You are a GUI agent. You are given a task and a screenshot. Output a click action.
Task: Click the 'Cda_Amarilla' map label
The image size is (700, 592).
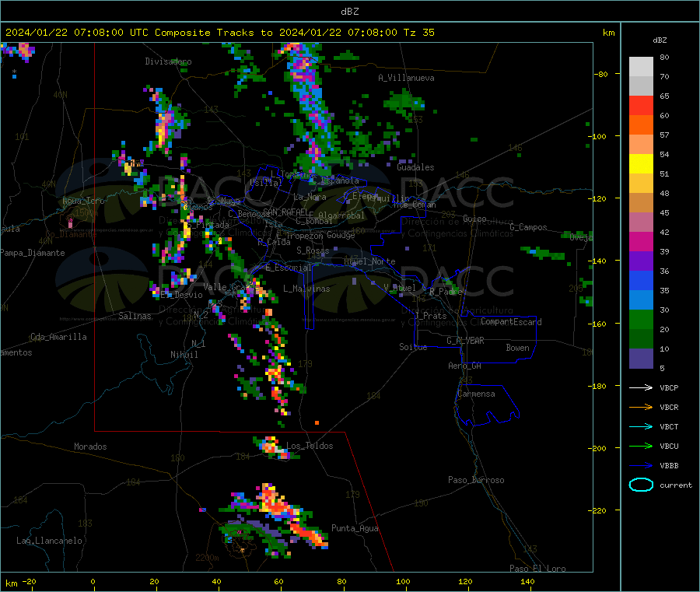(58, 337)
